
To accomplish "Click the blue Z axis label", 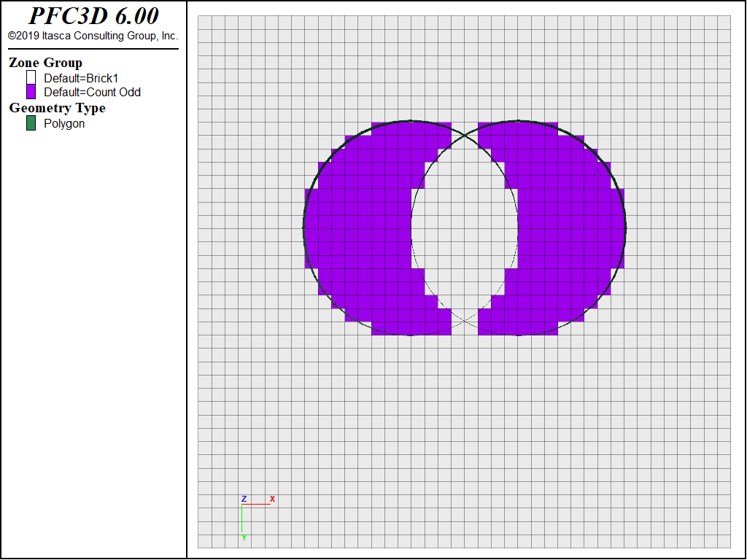I will pyautogui.click(x=244, y=499).
